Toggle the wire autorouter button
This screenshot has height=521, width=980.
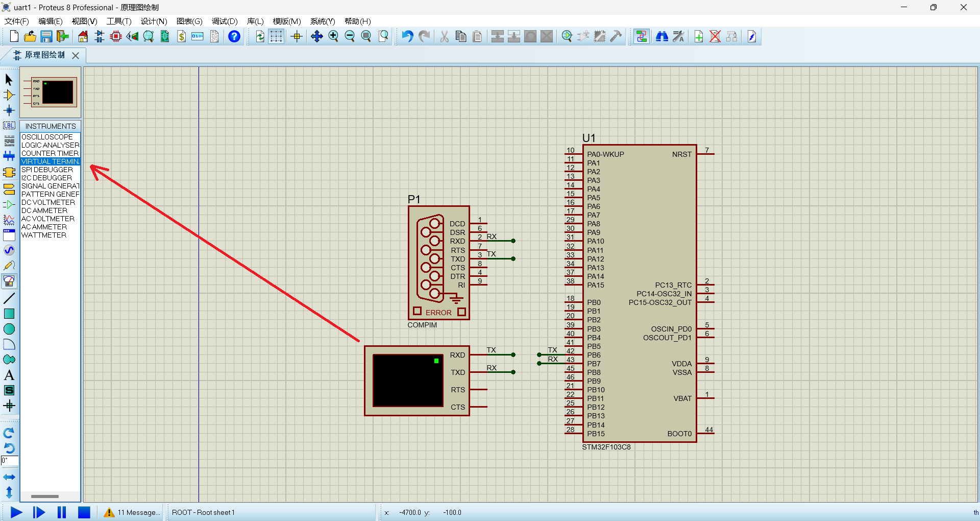pyautogui.click(x=642, y=36)
